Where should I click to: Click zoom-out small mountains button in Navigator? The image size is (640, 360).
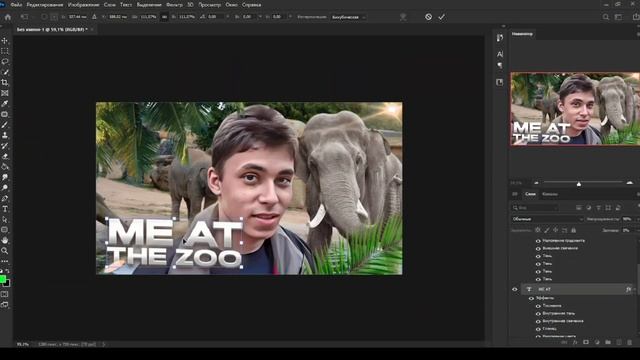(x=536, y=182)
